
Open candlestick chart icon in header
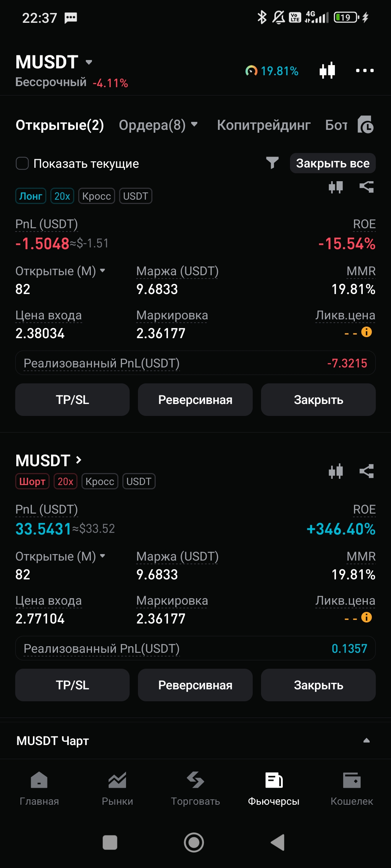(327, 71)
